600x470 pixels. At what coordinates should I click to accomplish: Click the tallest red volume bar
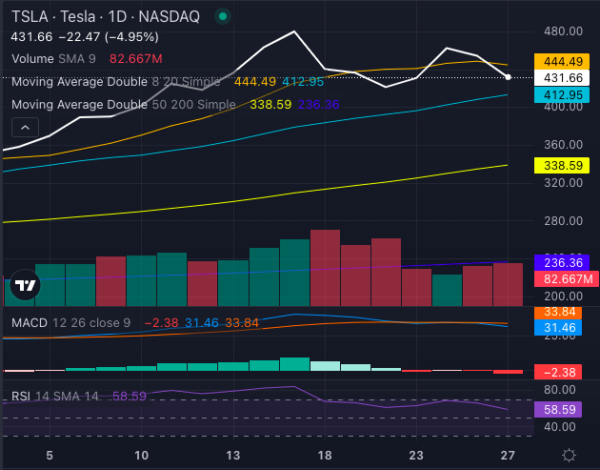tap(325, 268)
